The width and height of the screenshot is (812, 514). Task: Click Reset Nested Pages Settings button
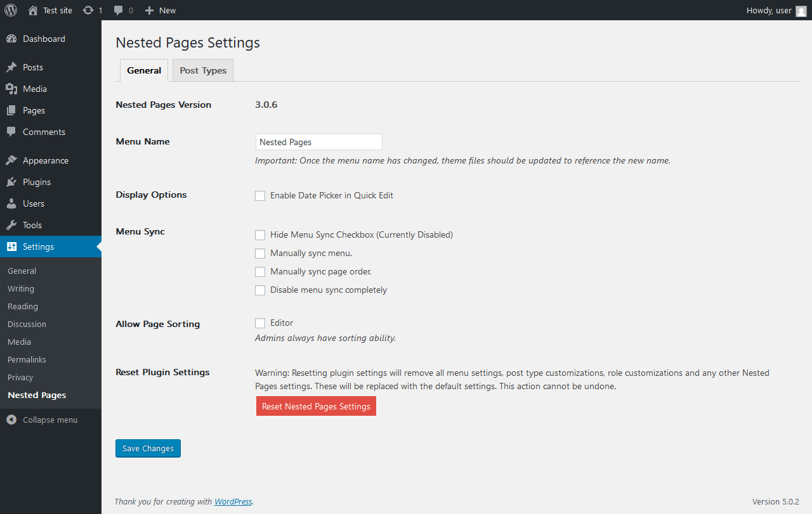[x=316, y=406]
